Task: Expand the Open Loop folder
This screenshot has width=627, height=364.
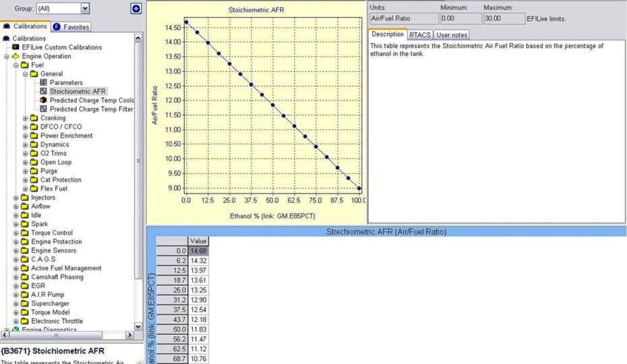Action: (x=25, y=162)
